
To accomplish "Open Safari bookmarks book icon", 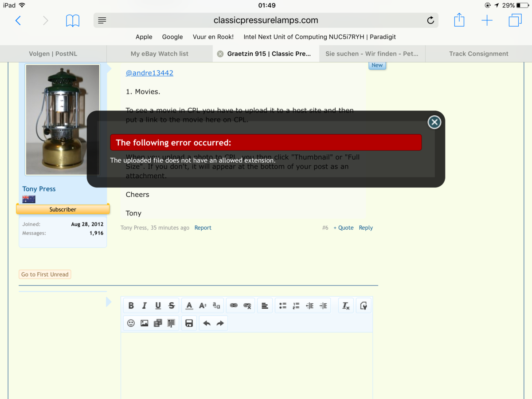I will click(73, 20).
